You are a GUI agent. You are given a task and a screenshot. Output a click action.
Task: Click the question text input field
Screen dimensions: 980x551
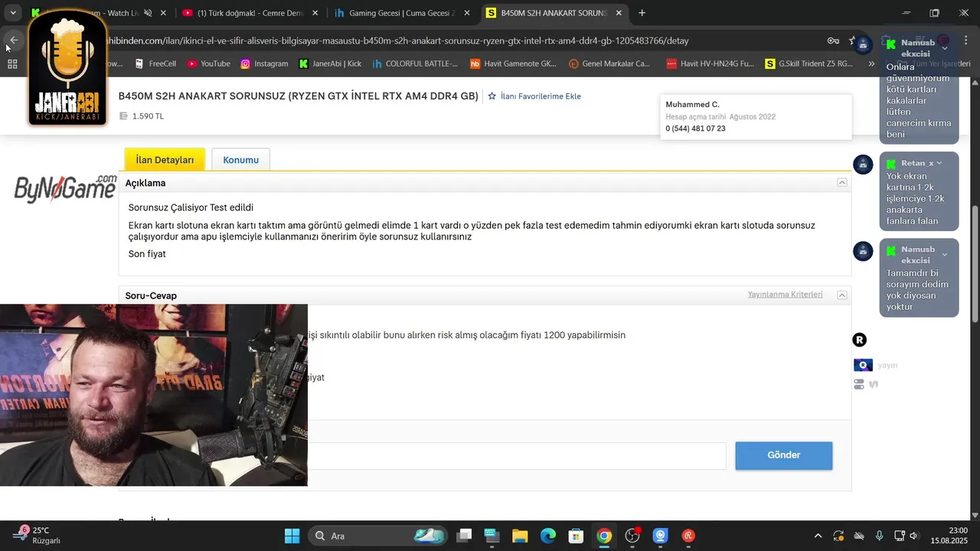[x=517, y=456]
